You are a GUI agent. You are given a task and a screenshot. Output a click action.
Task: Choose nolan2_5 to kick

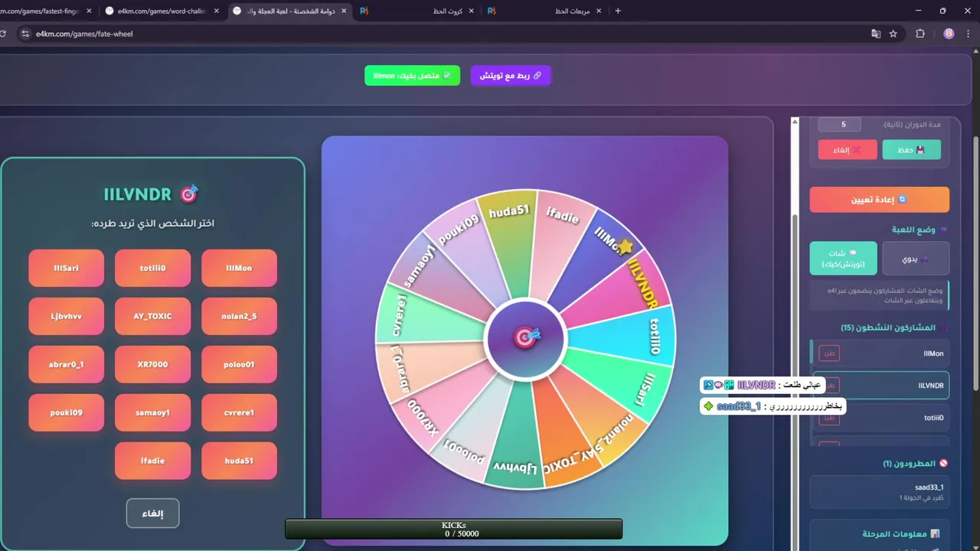point(239,316)
